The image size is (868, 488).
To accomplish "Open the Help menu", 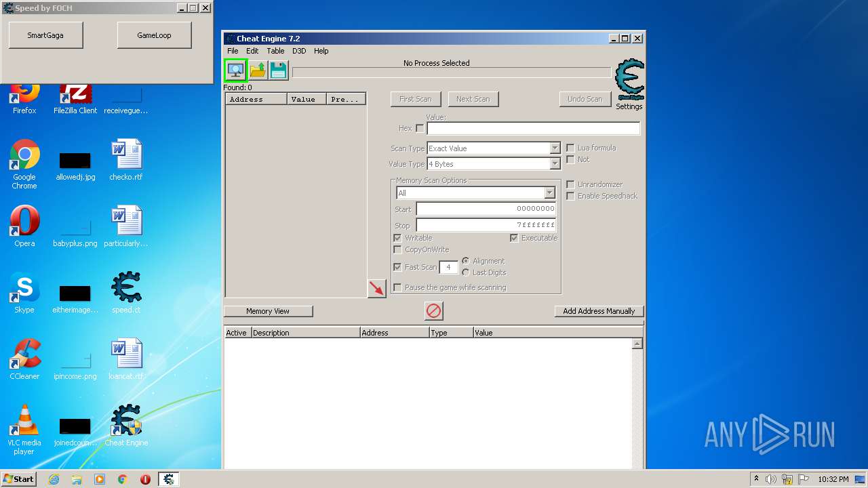I will click(x=321, y=51).
